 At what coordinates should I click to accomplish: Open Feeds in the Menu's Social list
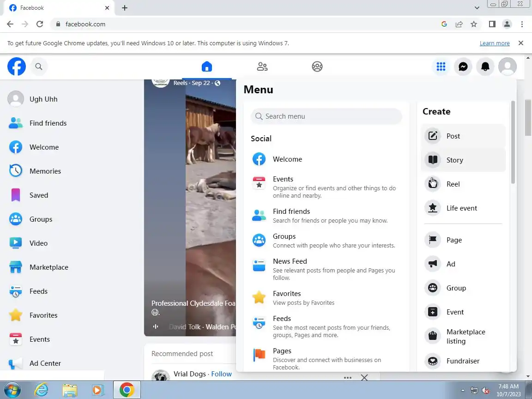coord(326,326)
